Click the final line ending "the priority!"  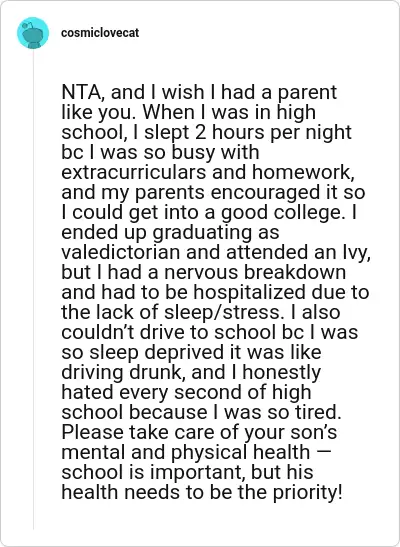click(x=202, y=493)
